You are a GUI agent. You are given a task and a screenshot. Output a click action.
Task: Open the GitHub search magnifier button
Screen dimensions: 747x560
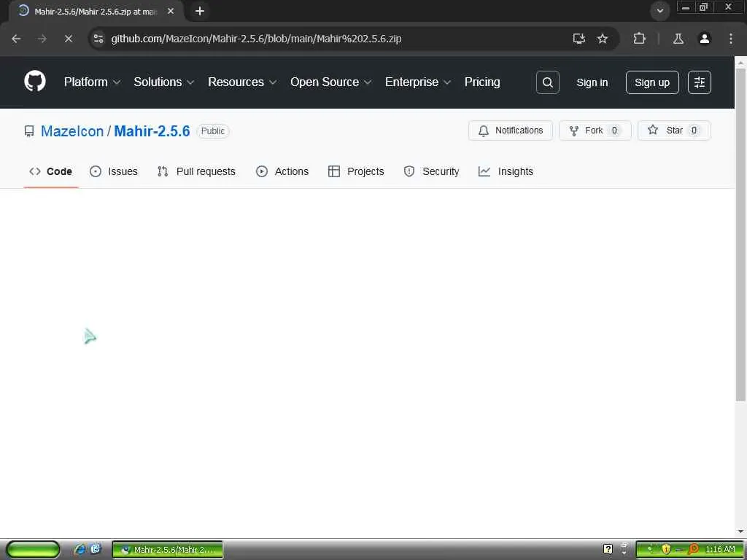pyautogui.click(x=547, y=82)
